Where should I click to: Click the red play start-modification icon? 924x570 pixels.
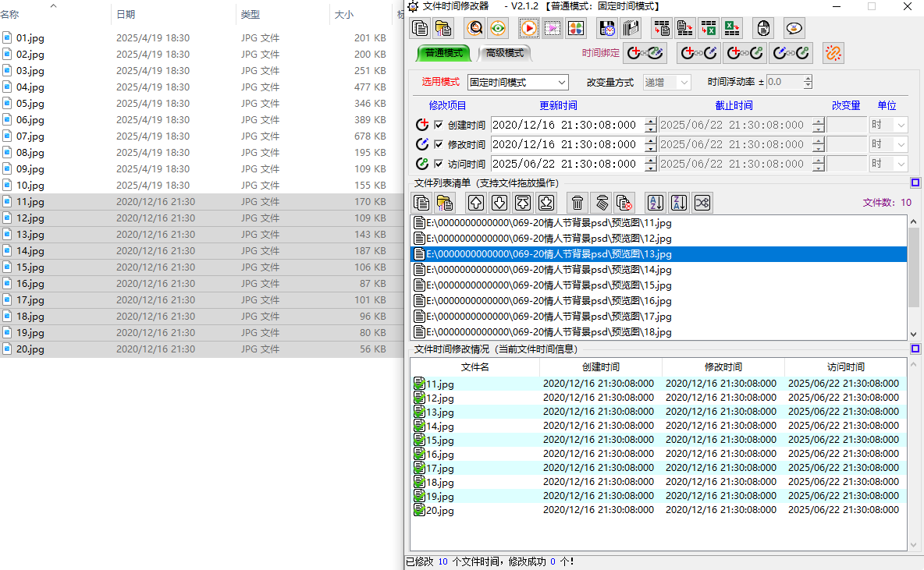(529, 28)
